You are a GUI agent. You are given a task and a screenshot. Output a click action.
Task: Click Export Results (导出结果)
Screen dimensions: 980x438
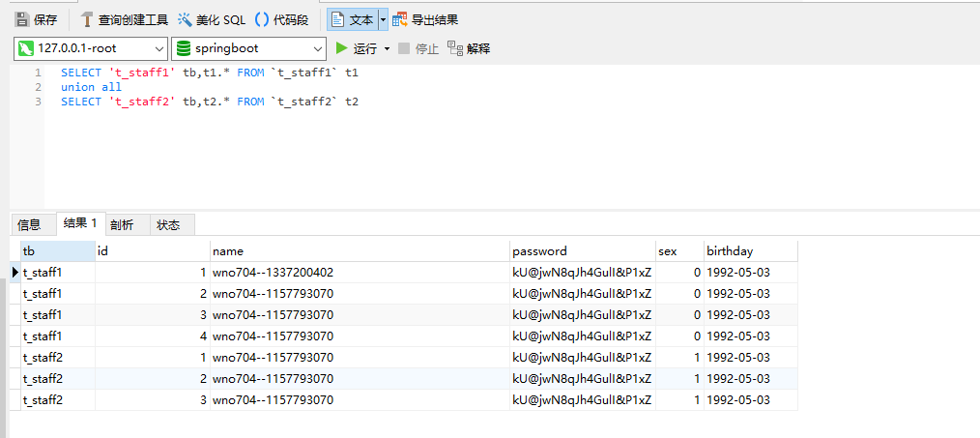coord(425,19)
